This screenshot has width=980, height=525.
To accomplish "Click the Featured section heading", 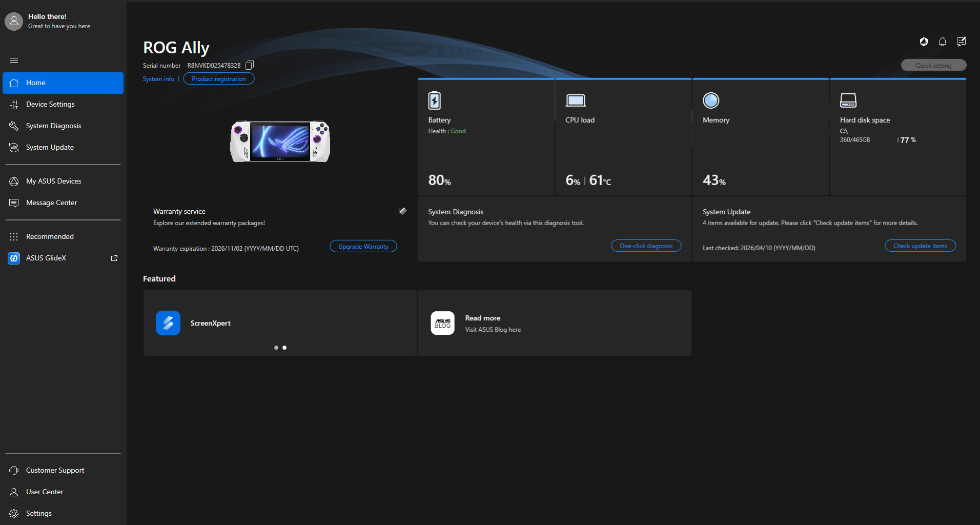I will tap(159, 279).
